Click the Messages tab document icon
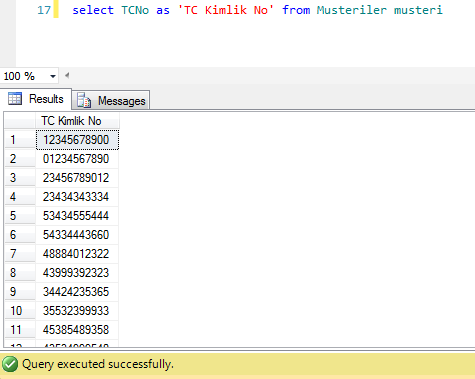The height and width of the screenshot is (379, 475). click(84, 100)
